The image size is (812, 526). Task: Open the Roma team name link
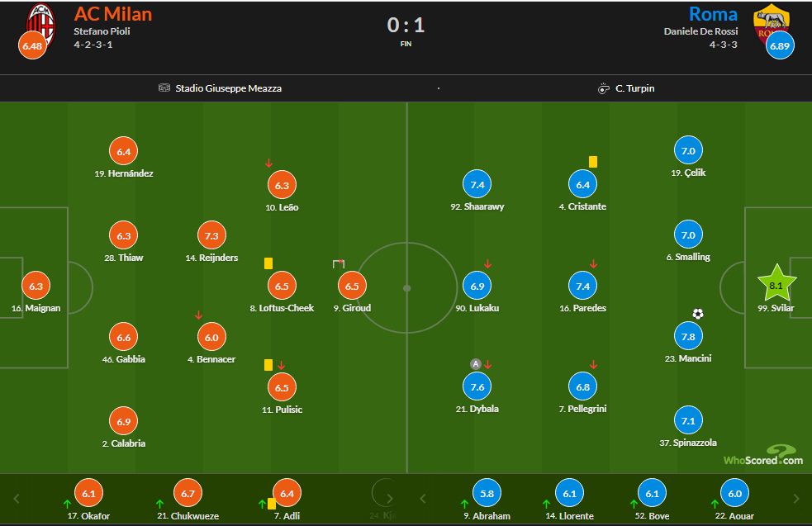713,14
